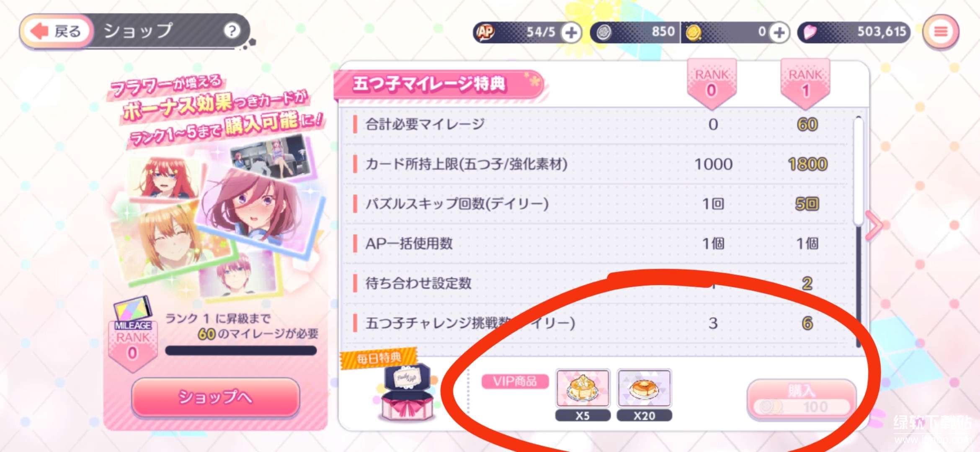The width and height of the screenshot is (980, 452).
Task: Purchase VIP item for 100 coins
Action: [801, 398]
